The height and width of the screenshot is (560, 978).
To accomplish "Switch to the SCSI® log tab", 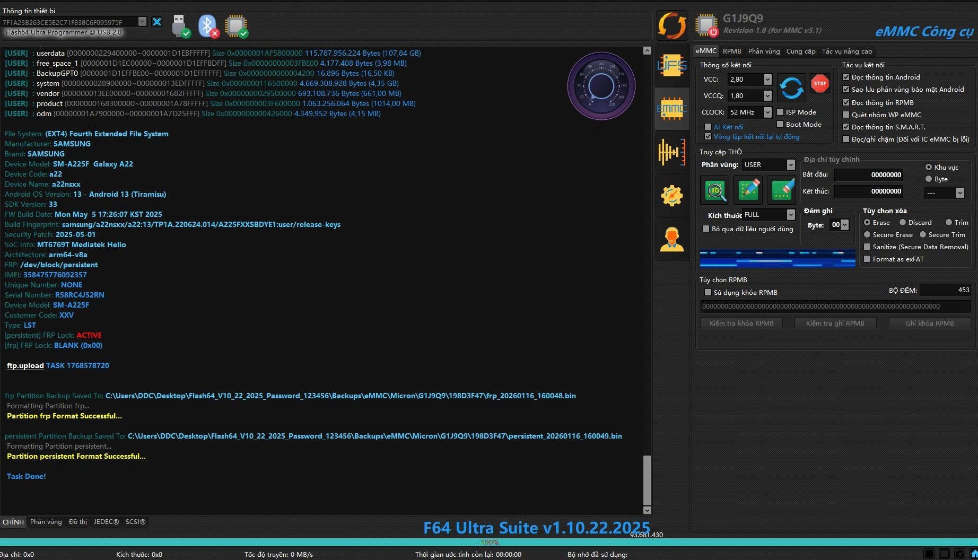I will pos(135,522).
